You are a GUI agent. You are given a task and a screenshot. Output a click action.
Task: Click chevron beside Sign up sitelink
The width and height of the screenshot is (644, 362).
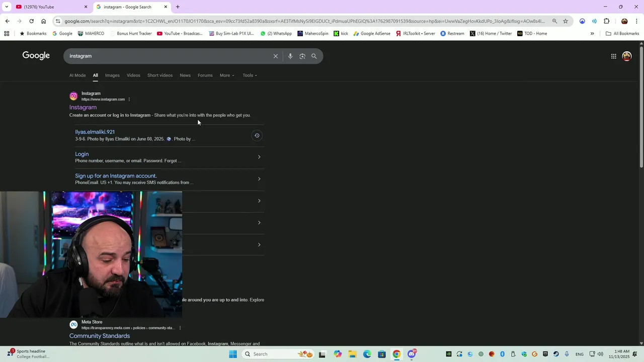(x=259, y=179)
